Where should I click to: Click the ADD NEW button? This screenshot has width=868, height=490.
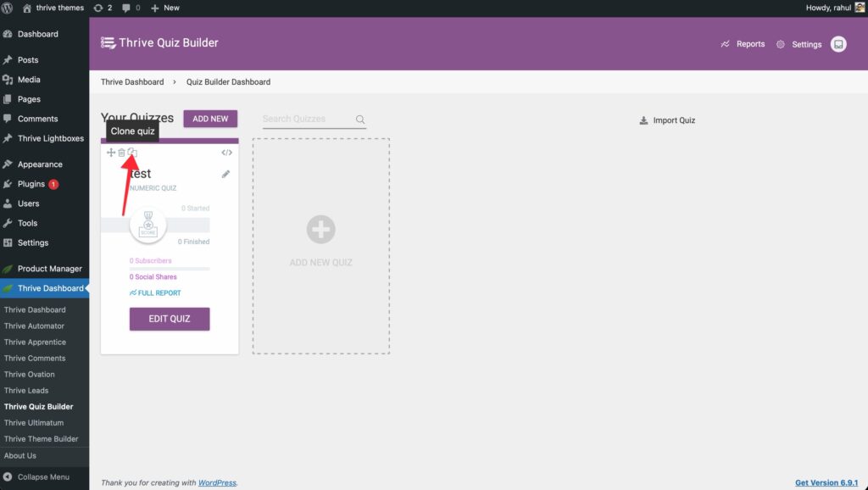pos(210,119)
